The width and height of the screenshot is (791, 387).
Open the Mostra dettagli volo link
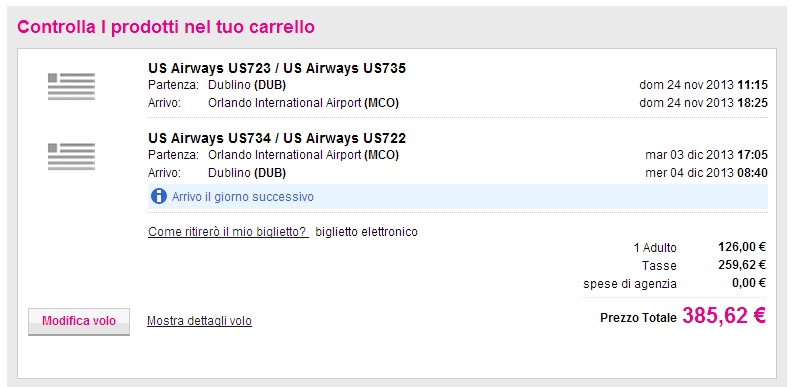tap(199, 321)
